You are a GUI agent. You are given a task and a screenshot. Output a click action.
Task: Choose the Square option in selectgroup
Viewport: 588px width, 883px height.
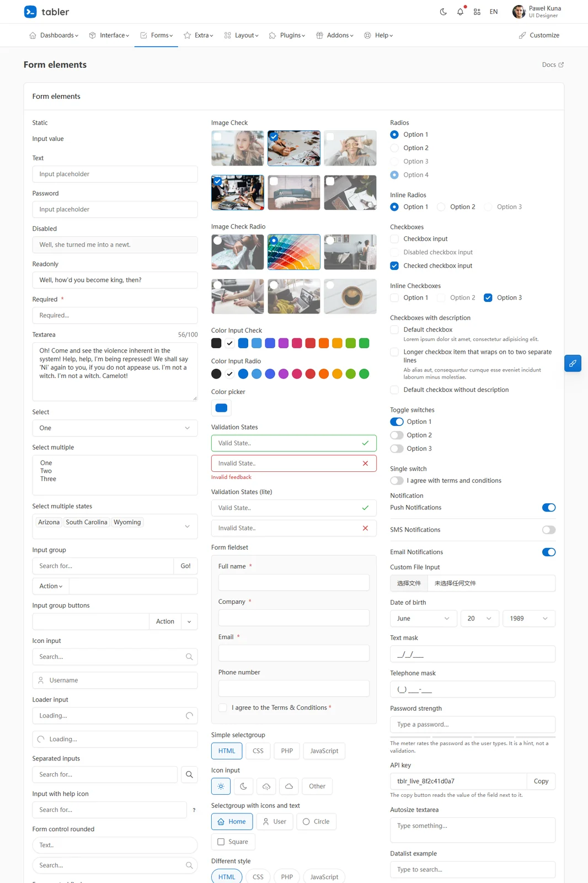point(233,842)
